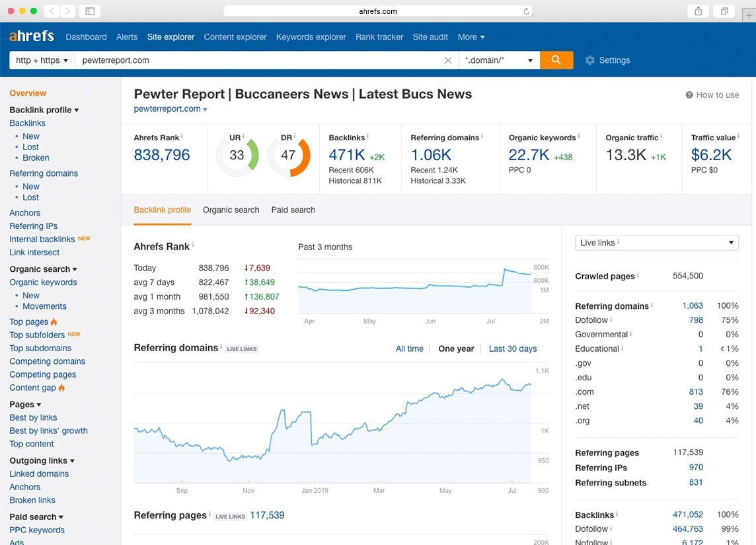Click Movements under Organic keywords
Image resolution: width=756 pixels, height=545 pixels.
[x=44, y=306]
